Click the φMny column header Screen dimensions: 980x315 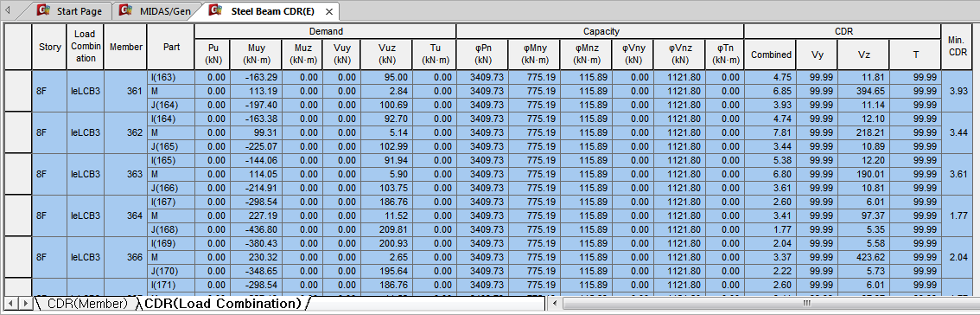point(534,54)
